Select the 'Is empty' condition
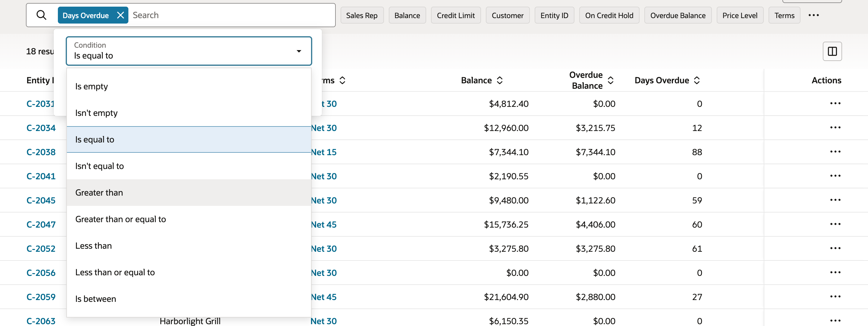This screenshot has width=868, height=326. [189, 86]
